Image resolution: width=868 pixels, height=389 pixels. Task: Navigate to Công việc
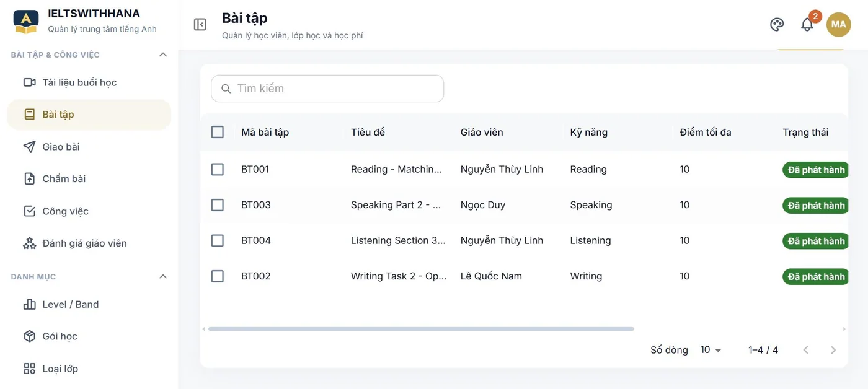click(89, 211)
